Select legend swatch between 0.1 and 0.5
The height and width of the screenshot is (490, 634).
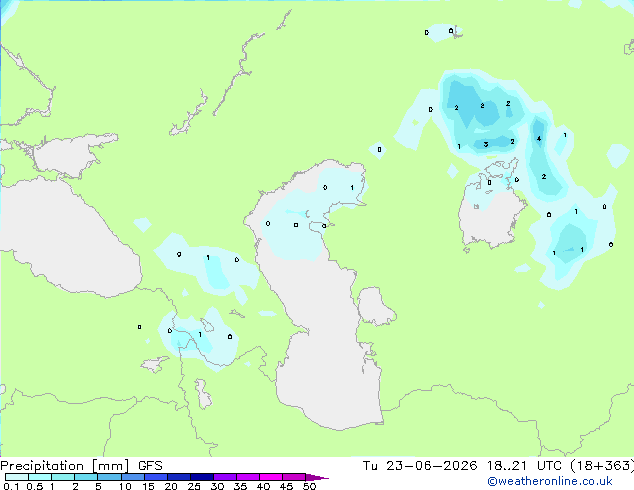point(17,477)
